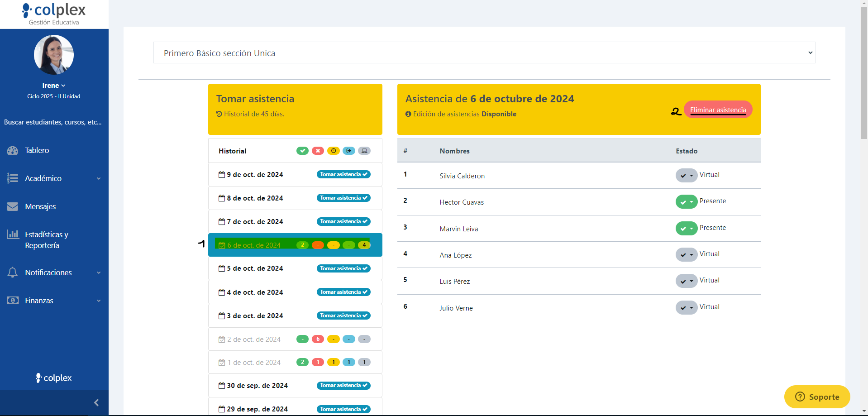
Task: Click green present legend icon in Historial
Action: click(x=302, y=151)
